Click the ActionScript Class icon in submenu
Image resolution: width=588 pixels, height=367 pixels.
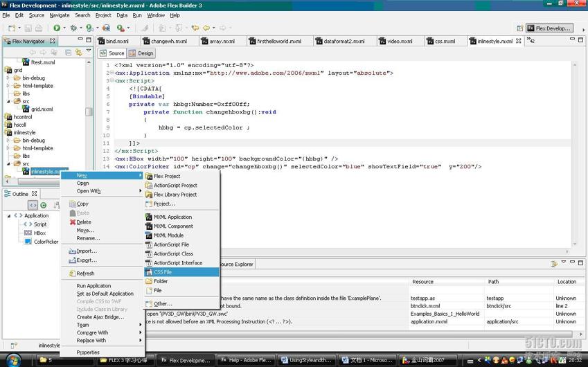[x=149, y=254]
